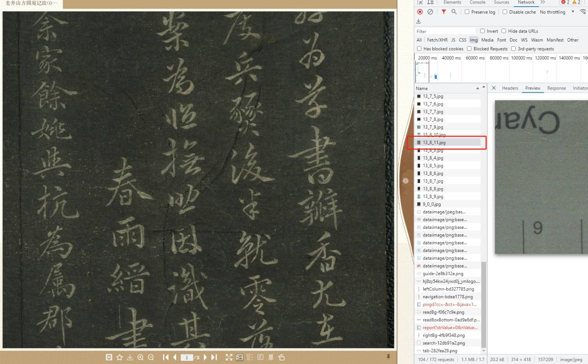Tick the Hide data URLs checkbox
The image size is (588, 364).
pyautogui.click(x=504, y=31)
